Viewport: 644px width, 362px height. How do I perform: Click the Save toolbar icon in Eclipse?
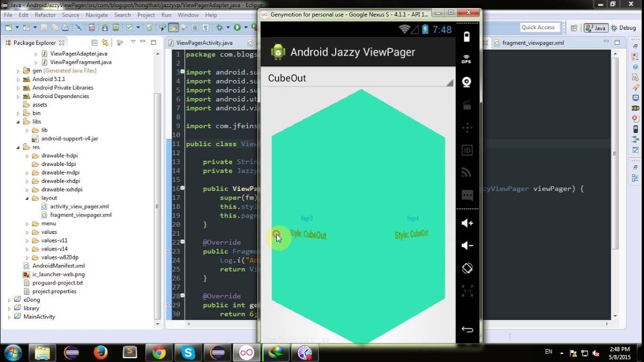click(x=43, y=28)
